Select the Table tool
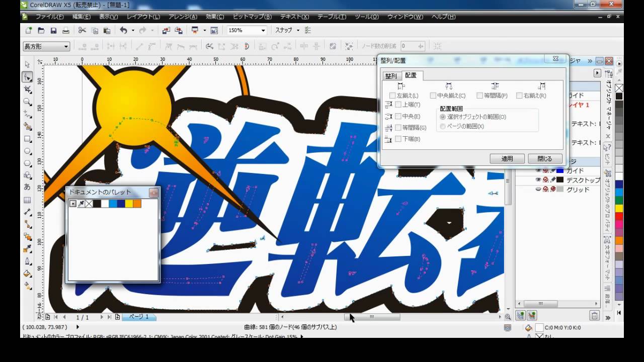The width and height of the screenshot is (644, 362). 27,200
